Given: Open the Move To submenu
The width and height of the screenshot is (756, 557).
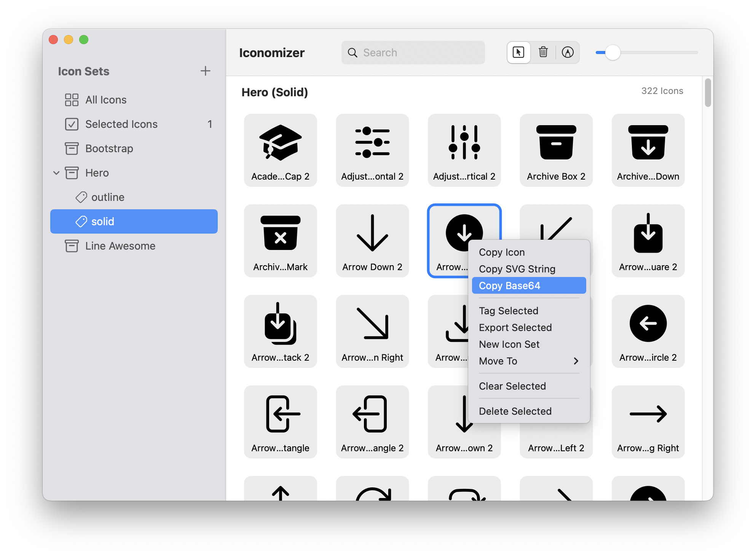Looking at the screenshot, I should (498, 361).
